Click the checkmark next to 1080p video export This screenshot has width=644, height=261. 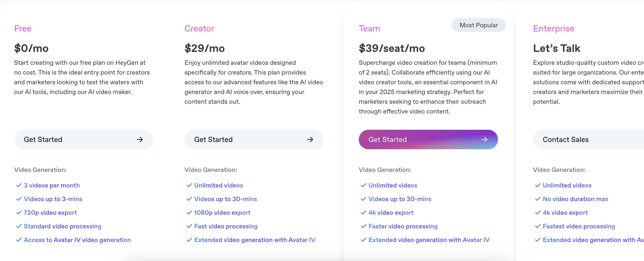[x=189, y=213]
